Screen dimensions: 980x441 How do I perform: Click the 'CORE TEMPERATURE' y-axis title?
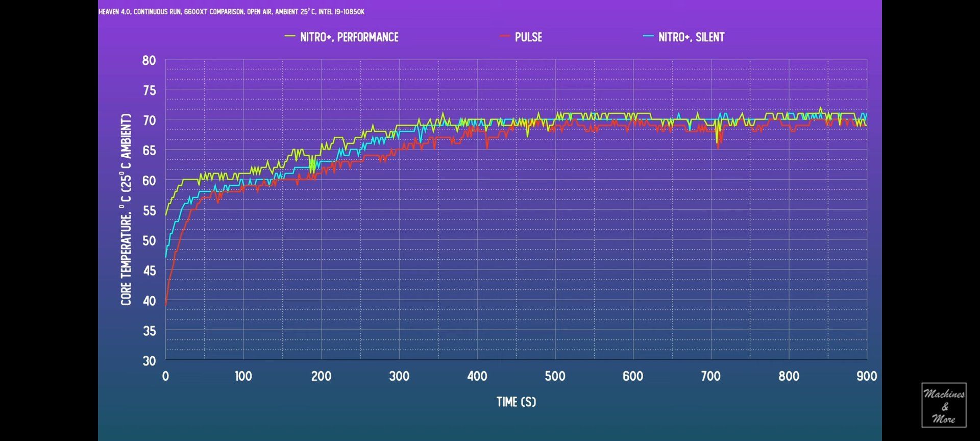pyautogui.click(x=126, y=209)
